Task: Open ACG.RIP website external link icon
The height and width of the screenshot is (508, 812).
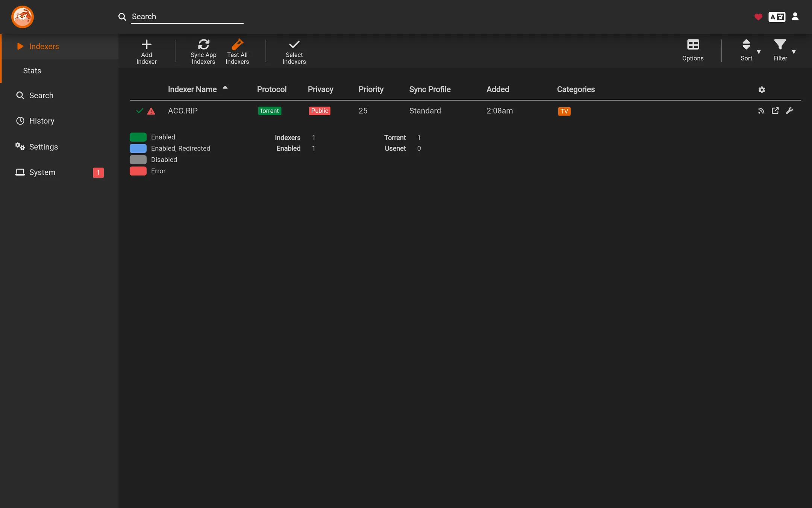Action: click(775, 111)
